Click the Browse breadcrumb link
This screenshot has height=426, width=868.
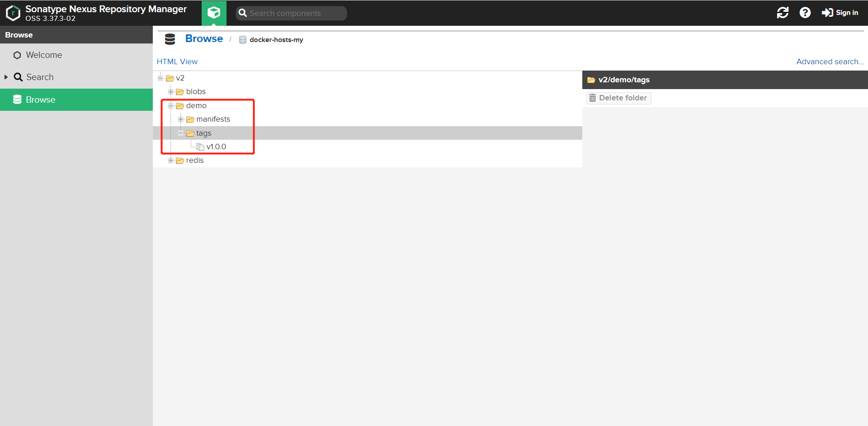[x=204, y=39]
